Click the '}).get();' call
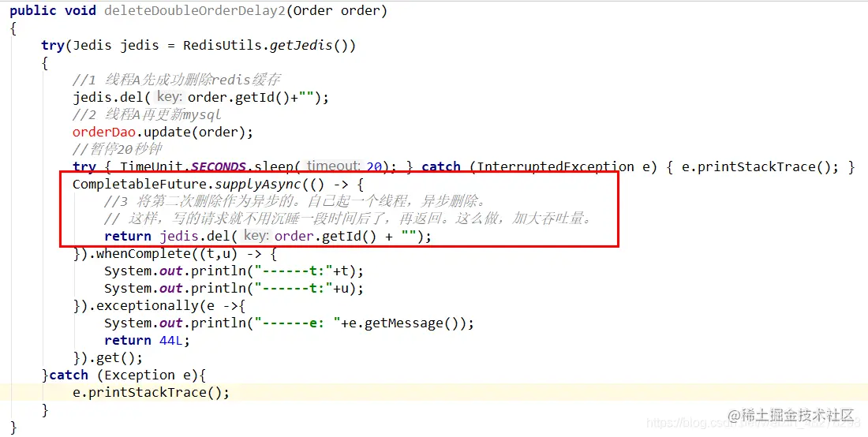 coord(108,357)
